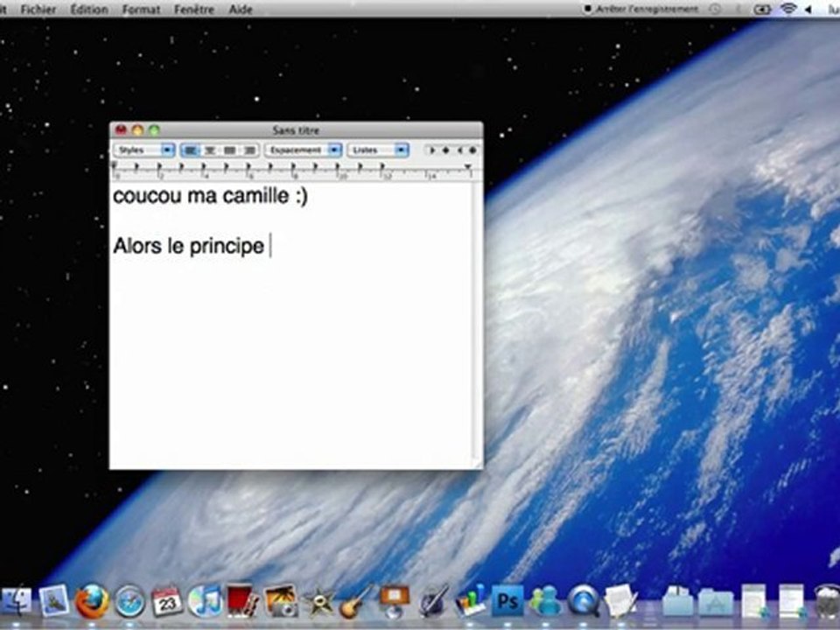Open stamp icon between Finder and Firefox
This screenshot has width=840, height=630.
click(x=54, y=601)
